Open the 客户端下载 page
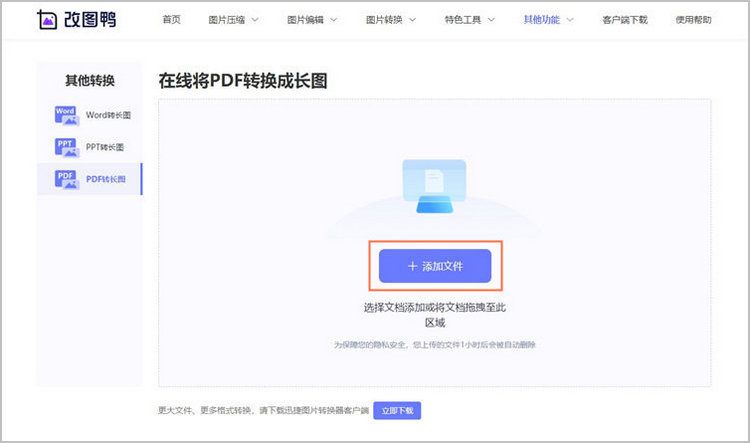Viewport: 750px width, 443px height. (624, 20)
